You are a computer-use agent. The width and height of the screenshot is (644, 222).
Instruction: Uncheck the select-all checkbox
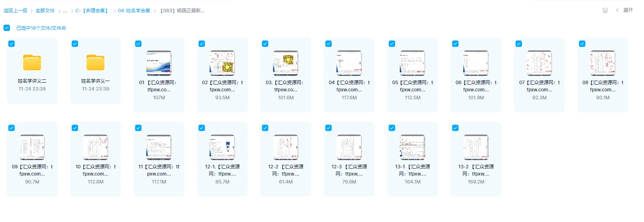7,28
